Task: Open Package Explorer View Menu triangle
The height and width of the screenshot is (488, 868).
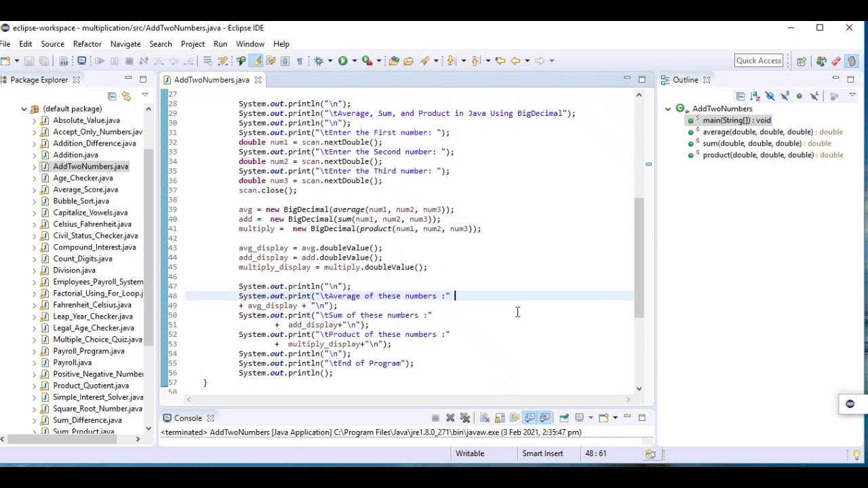Action: (x=144, y=96)
